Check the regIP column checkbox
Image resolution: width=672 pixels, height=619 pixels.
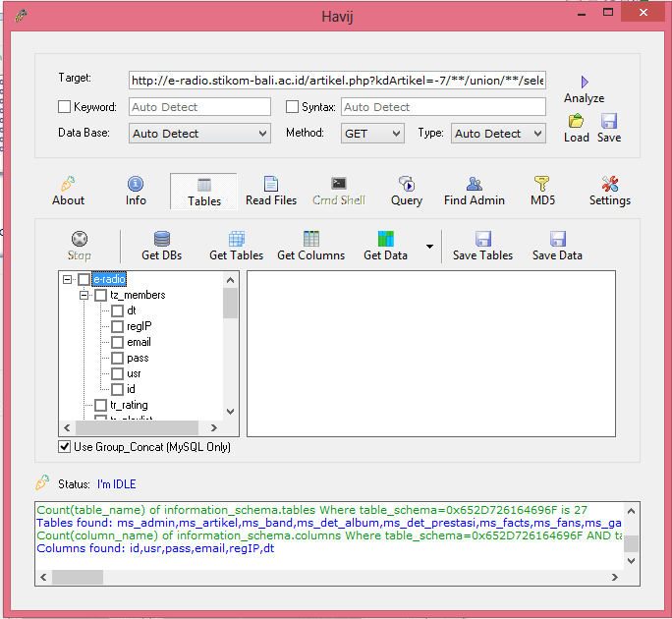[118, 326]
